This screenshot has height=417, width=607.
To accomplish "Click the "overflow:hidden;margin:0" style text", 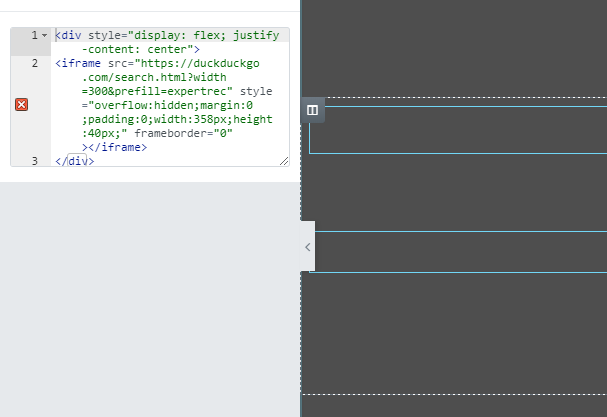I will tap(167, 105).
